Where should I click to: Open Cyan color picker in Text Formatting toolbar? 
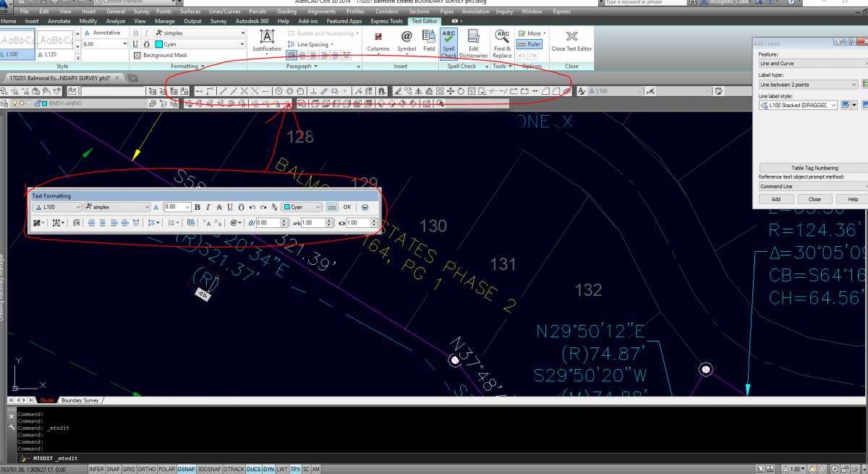tap(302, 207)
